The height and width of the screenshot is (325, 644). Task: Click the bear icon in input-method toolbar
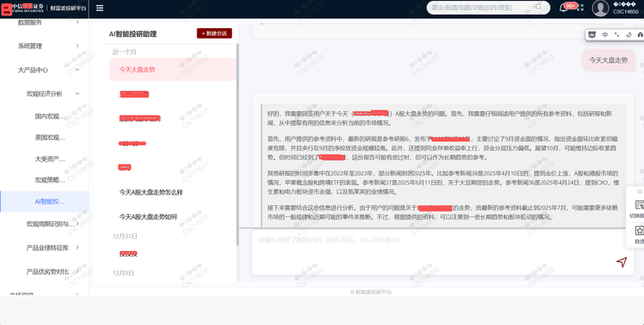click(x=592, y=35)
